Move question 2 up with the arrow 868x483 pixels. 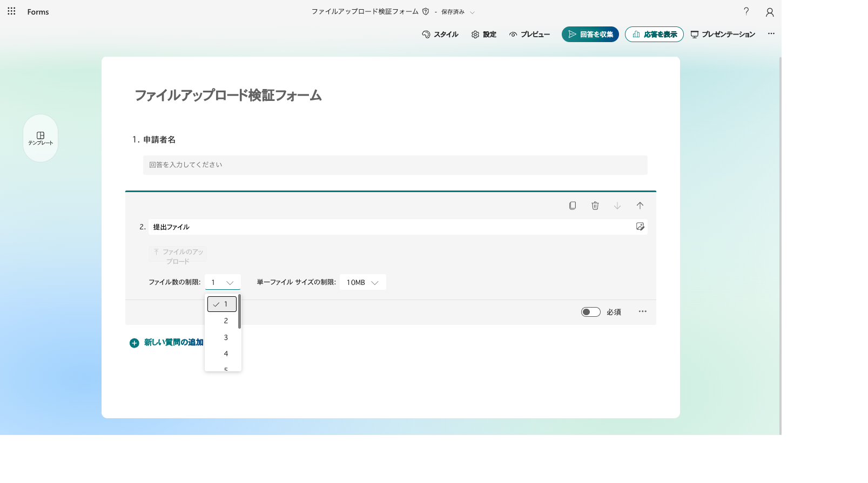coord(640,206)
